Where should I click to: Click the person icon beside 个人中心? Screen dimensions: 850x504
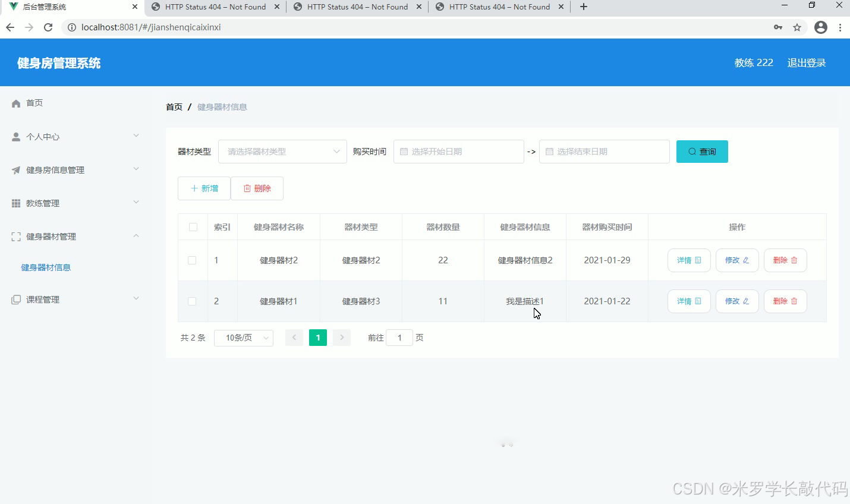(16, 137)
